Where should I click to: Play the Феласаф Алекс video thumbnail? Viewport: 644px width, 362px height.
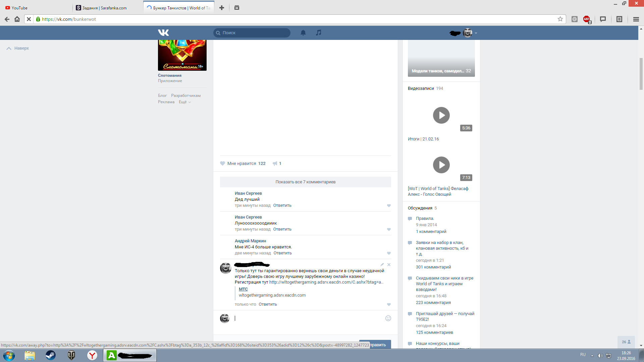pos(441,165)
